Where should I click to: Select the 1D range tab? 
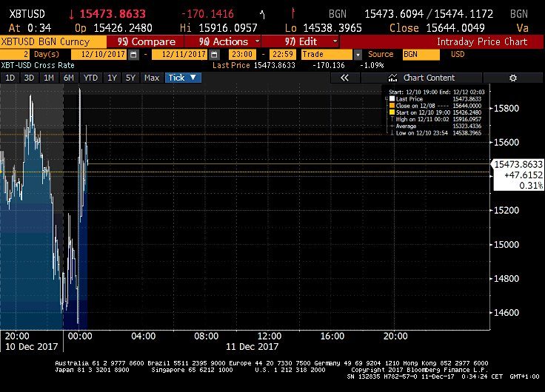(x=10, y=78)
